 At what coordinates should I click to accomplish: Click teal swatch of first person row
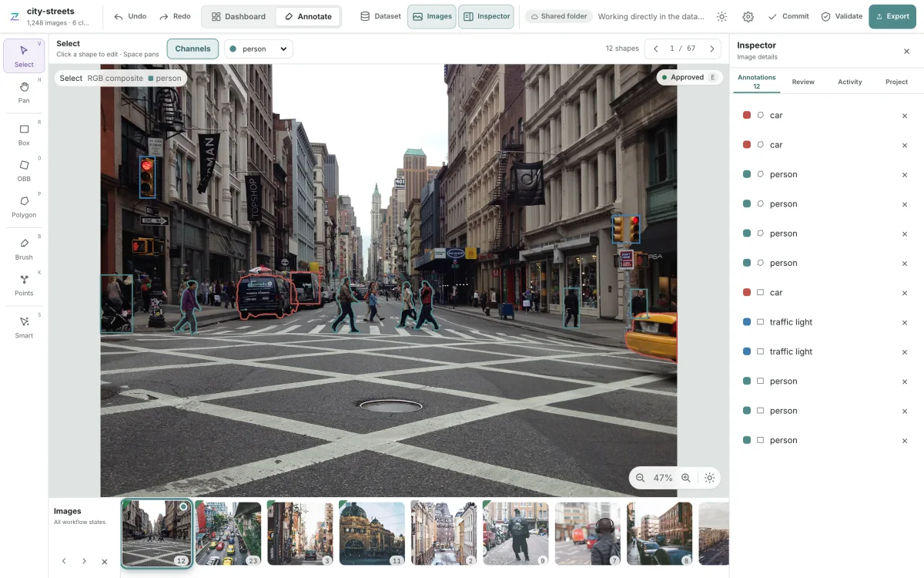[747, 174]
